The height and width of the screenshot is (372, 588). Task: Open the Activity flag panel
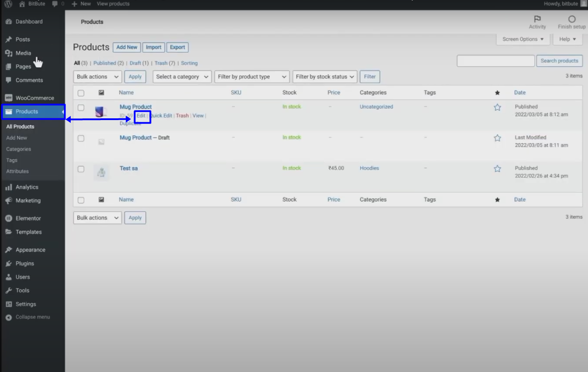click(537, 22)
